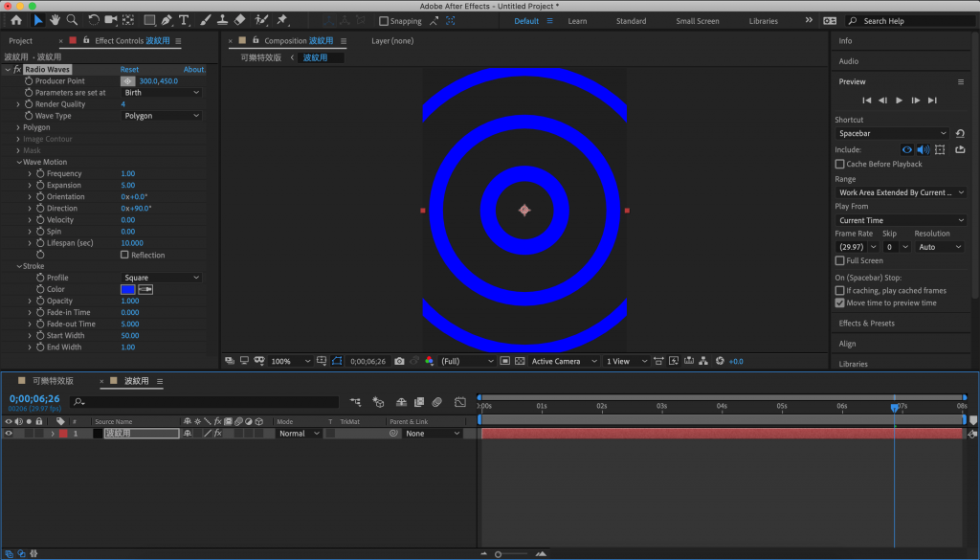Image resolution: width=980 pixels, height=560 pixels.
Task: Select the Brush tool
Action: click(x=205, y=20)
